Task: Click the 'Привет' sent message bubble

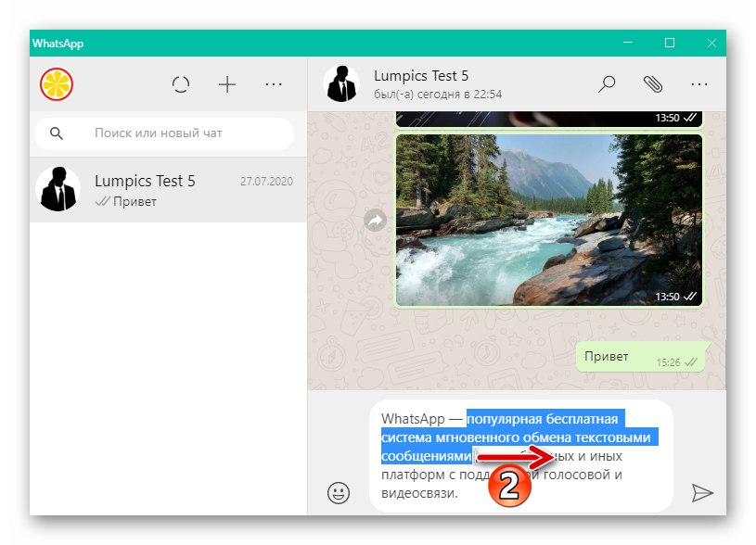Action: [x=640, y=357]
